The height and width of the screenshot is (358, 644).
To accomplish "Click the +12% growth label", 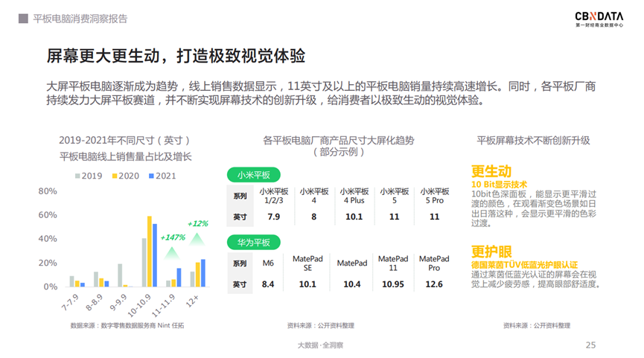I will click(x=197, y=223).
